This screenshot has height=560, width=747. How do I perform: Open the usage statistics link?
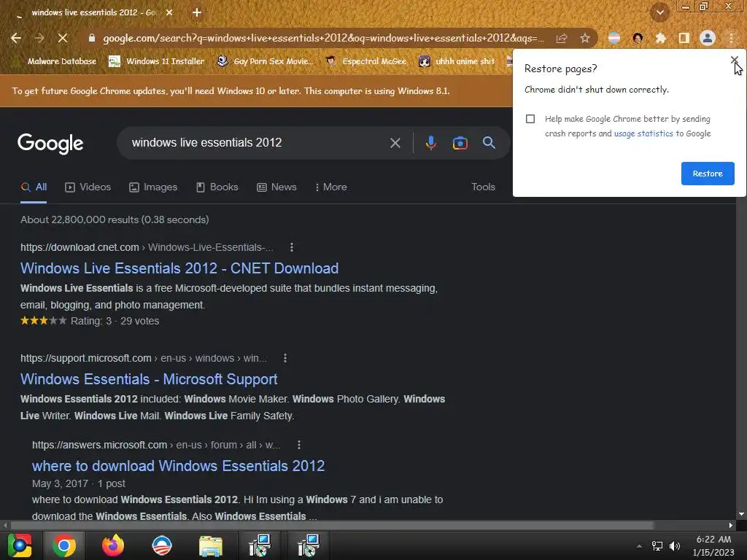coord(643,134)
